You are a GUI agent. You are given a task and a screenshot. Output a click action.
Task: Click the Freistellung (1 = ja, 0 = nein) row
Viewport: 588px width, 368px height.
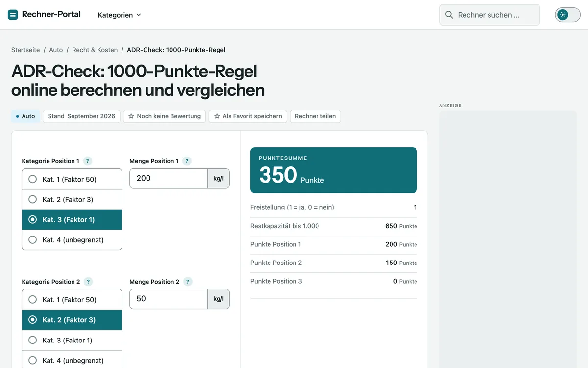click(x=334, y=207)
